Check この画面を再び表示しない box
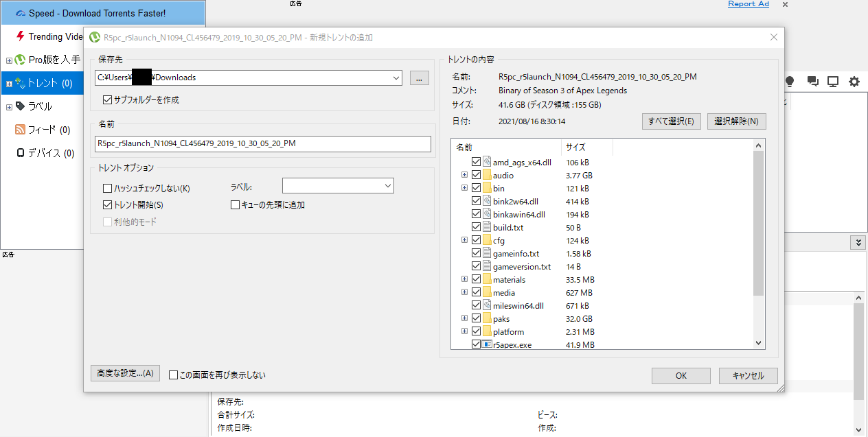Screen dimensions: 868x437 pyautogui.click(x=173, y=375)
